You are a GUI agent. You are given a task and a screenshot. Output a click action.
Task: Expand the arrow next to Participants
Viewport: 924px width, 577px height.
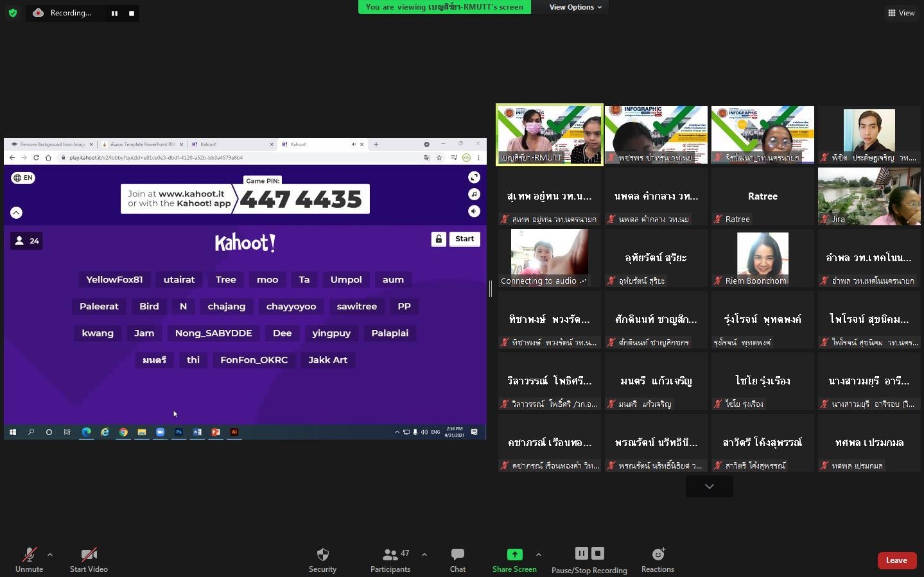point(424,555)
